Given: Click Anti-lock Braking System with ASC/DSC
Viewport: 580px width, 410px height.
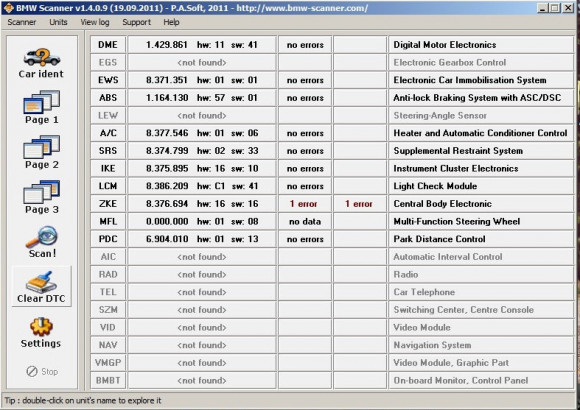Looking at the screenshot, I should (x=477, y=98).
